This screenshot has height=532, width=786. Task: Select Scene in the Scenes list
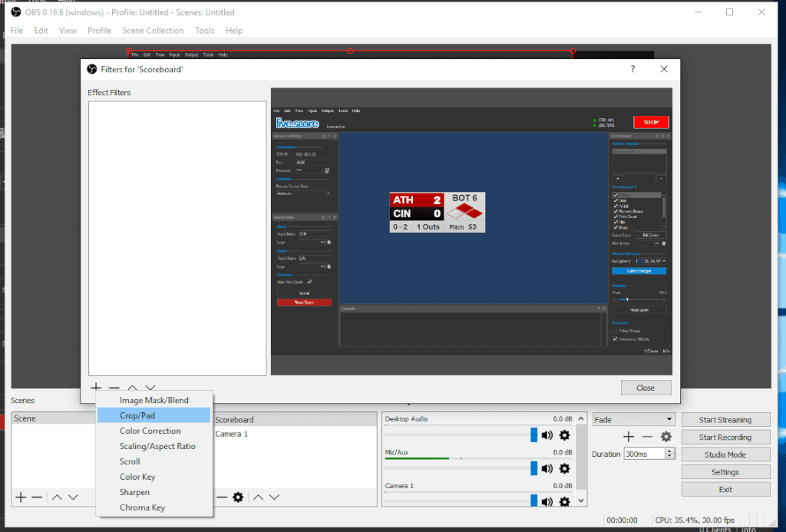pos(54,418)
